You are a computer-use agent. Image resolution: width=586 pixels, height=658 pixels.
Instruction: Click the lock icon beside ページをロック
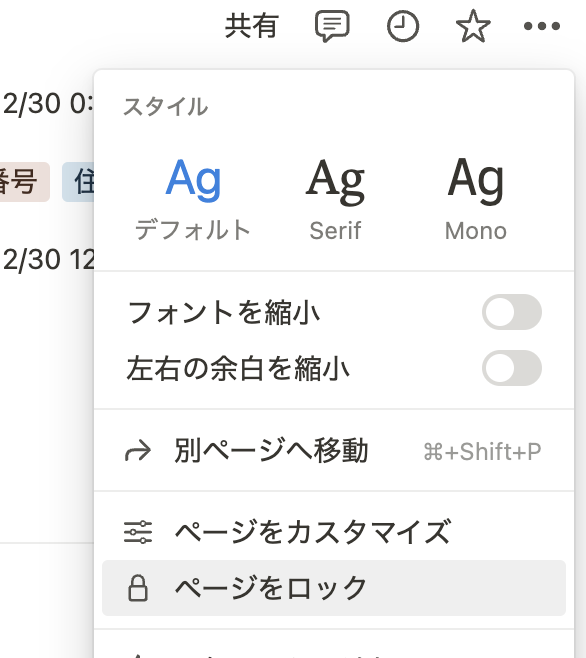138,588
